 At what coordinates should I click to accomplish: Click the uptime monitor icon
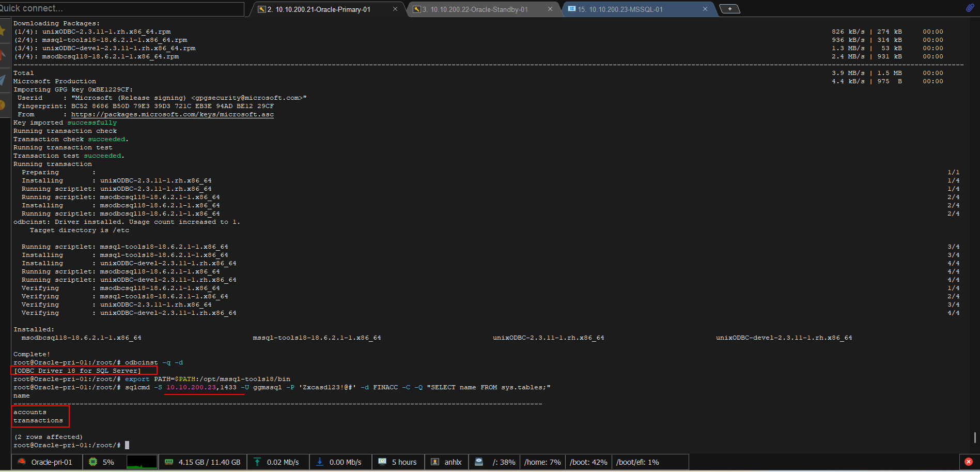coord(382,462)
